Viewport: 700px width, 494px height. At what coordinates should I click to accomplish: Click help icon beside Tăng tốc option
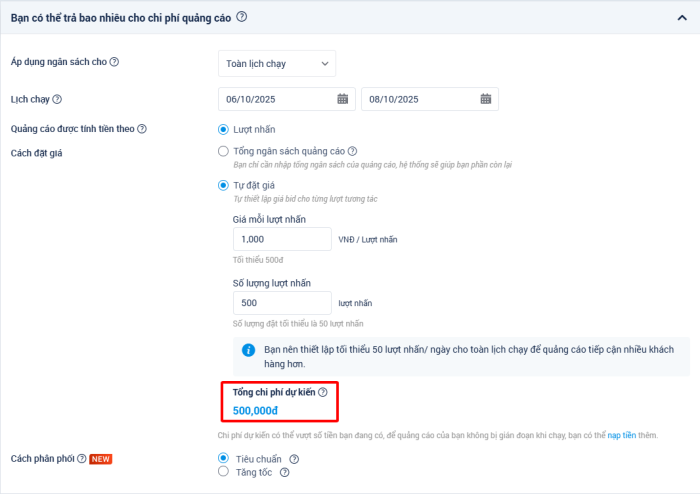coord(285,473)
